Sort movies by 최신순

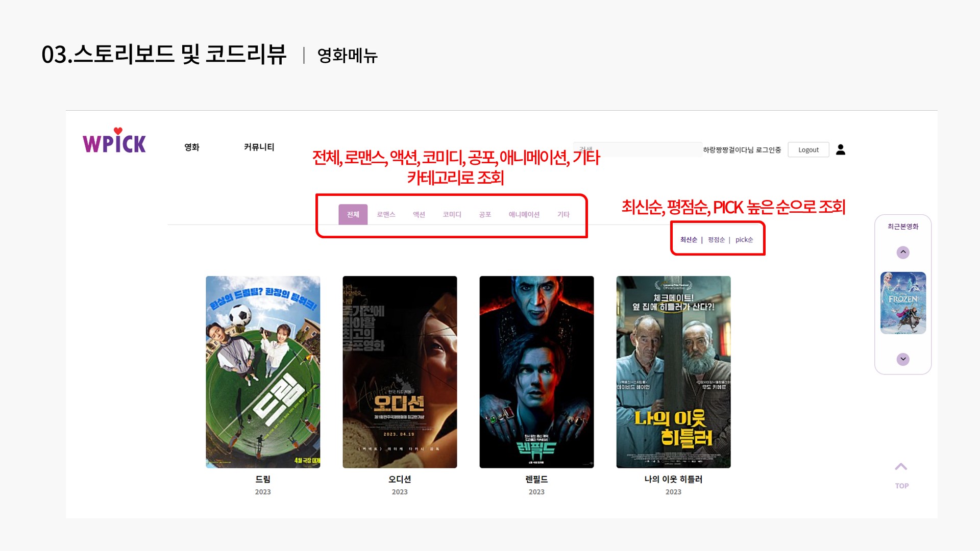689,239
